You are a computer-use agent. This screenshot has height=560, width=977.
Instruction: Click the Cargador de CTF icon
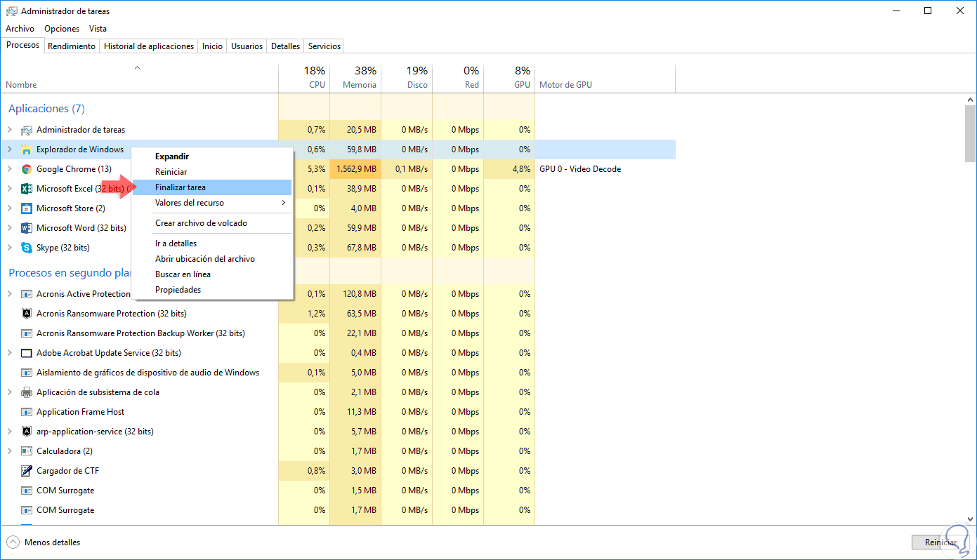tap(27, 471)
